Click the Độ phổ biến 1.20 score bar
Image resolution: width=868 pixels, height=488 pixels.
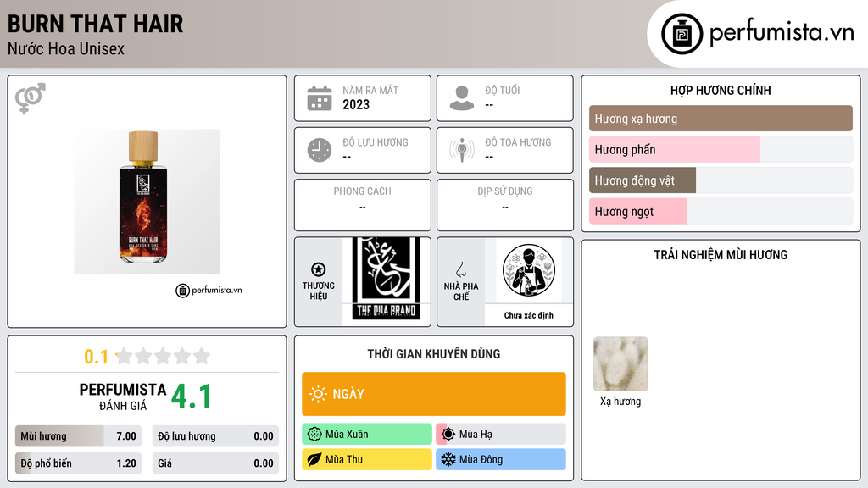(x=79, y=463)
